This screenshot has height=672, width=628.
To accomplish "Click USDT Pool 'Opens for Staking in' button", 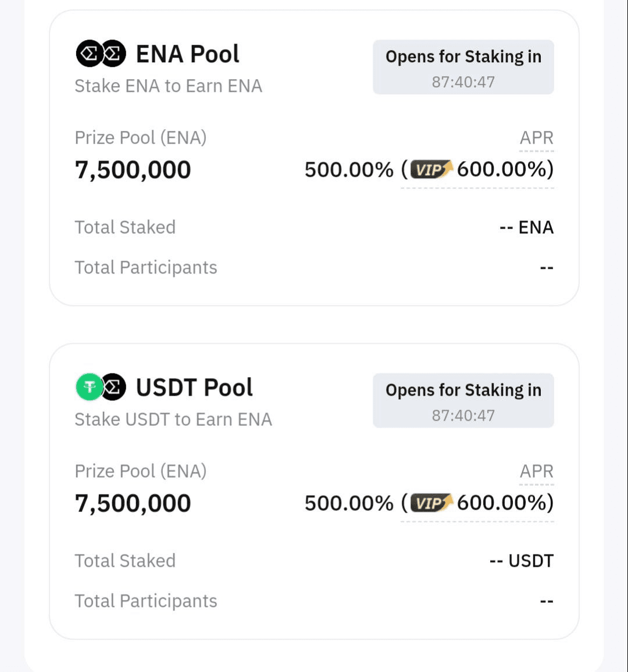I will click(463, 401).
